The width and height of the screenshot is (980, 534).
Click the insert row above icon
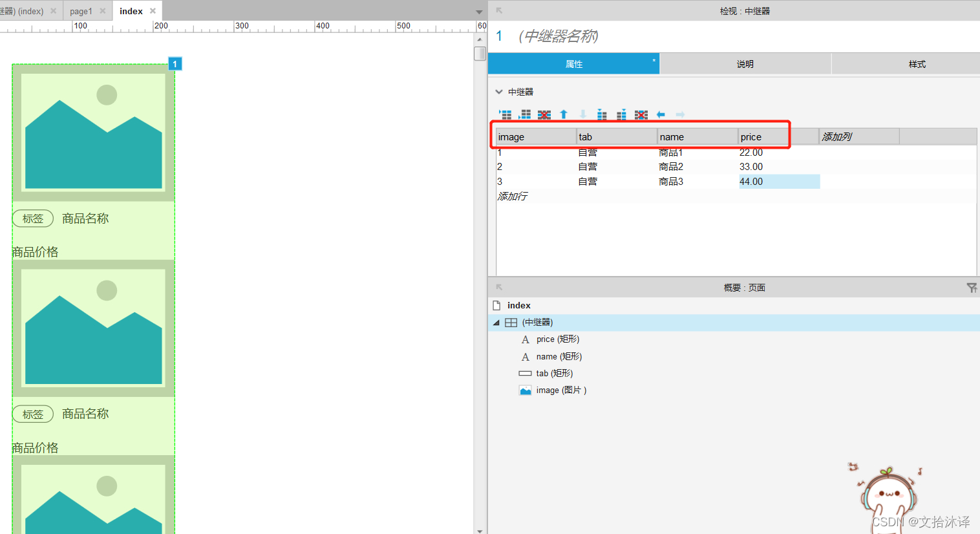coord(506,114)
